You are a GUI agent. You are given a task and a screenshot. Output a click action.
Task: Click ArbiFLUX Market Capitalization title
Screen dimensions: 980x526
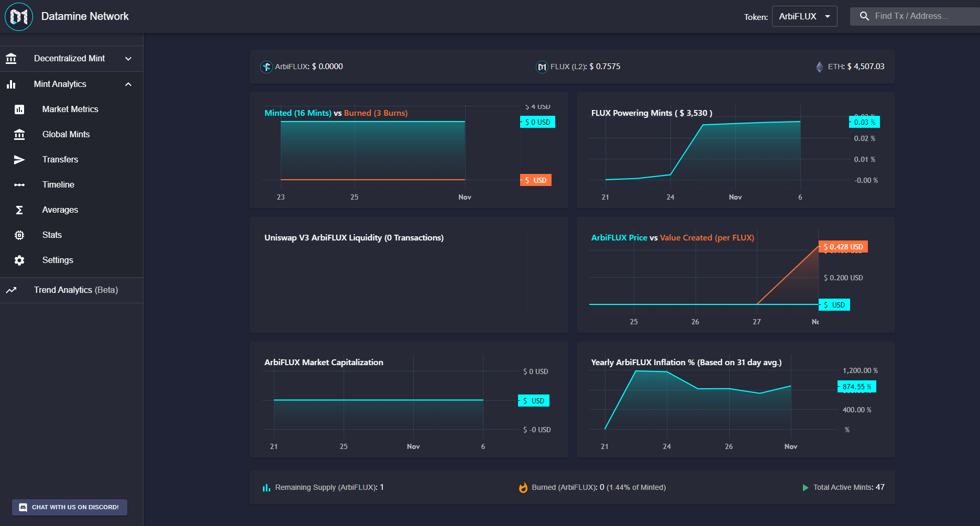324,363
